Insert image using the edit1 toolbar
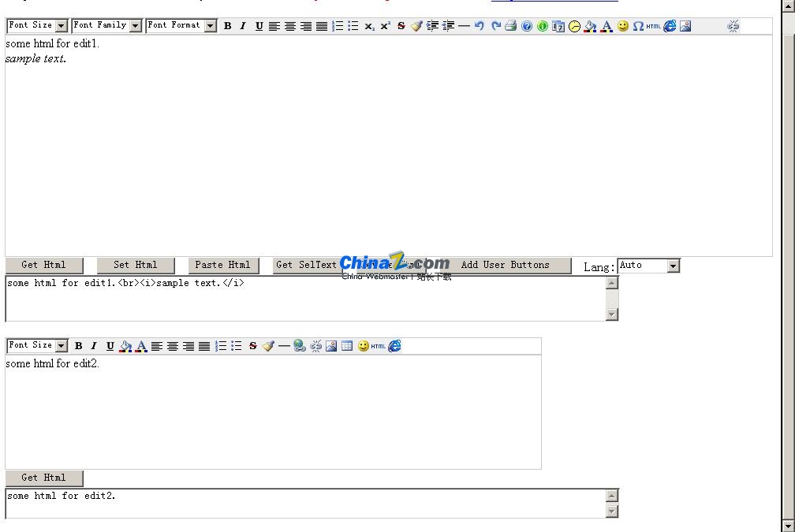The image size is (795, 532). [x=685, y=26]
